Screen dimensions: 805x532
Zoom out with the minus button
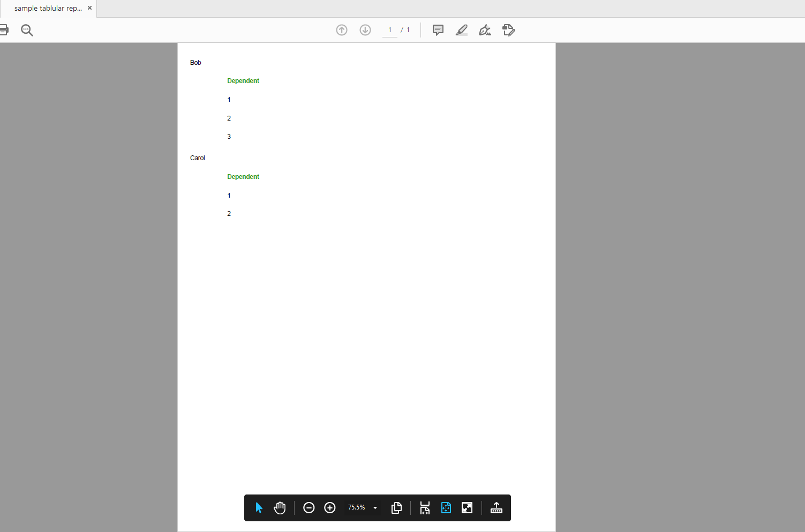[x=309, y=508]
